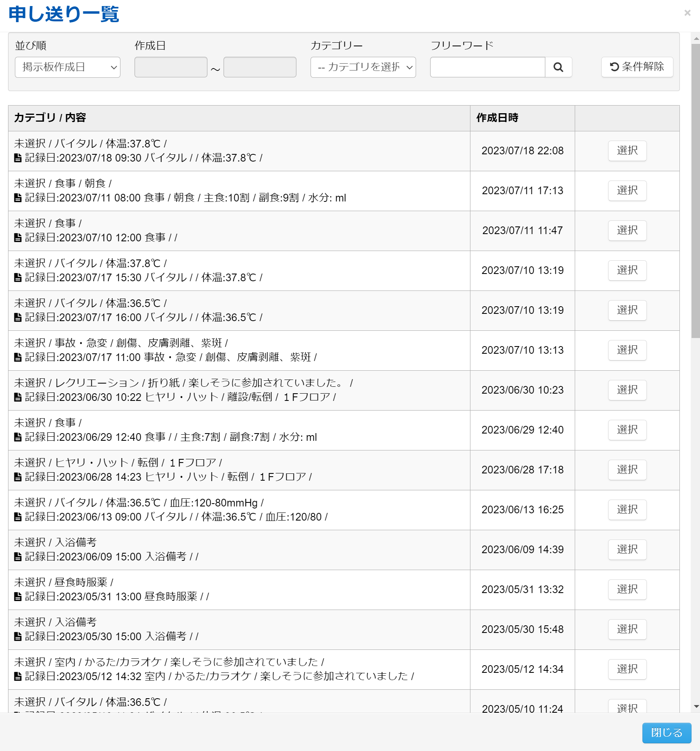The width and height of the screenshot is (700, 751).
Task: Focus the フリーワード search text box
Action: [x=487, y=67]
